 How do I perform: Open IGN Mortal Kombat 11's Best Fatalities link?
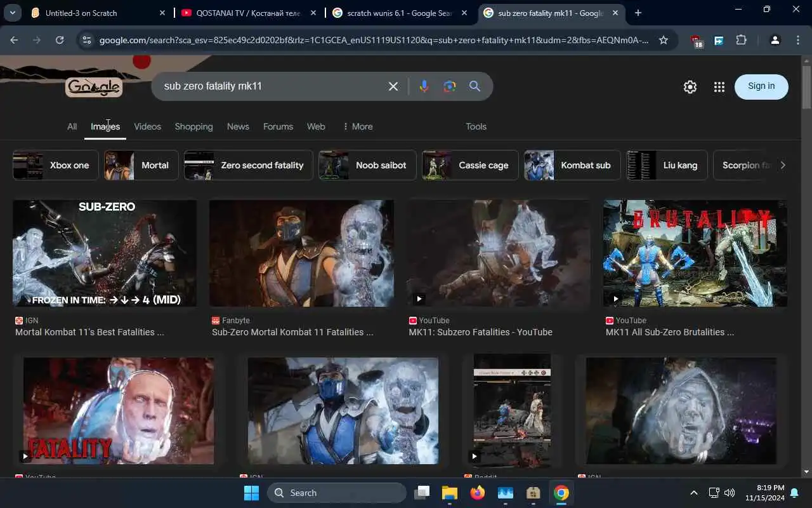click(89, 332)
